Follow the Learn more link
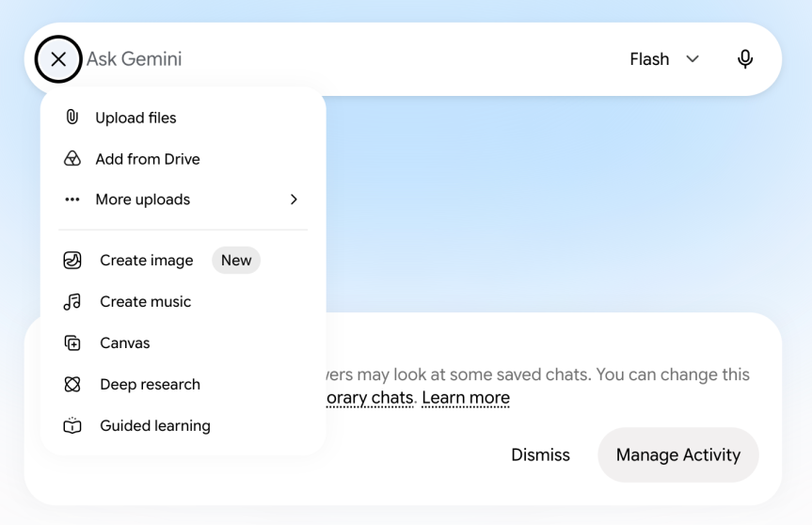This screenshot has width=812, height=525. (x=466, y=398)
